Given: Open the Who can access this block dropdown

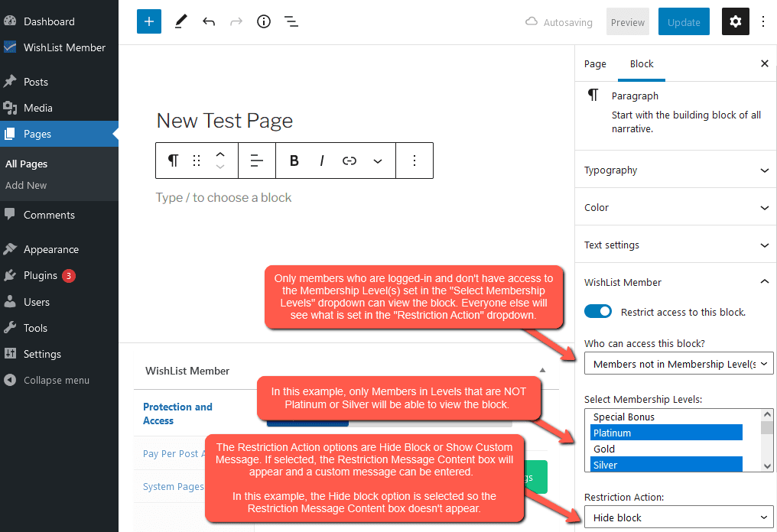Looking at the screenshot, I should [x=678, y=364].
